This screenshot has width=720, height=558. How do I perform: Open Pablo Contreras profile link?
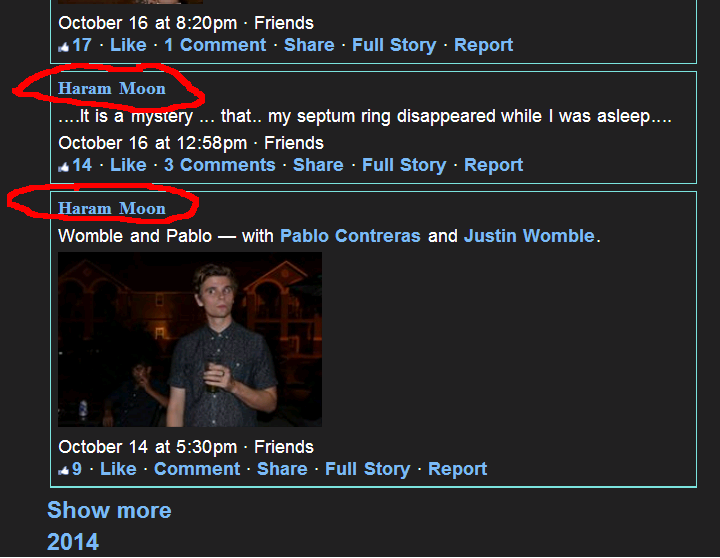coord(350,236)
